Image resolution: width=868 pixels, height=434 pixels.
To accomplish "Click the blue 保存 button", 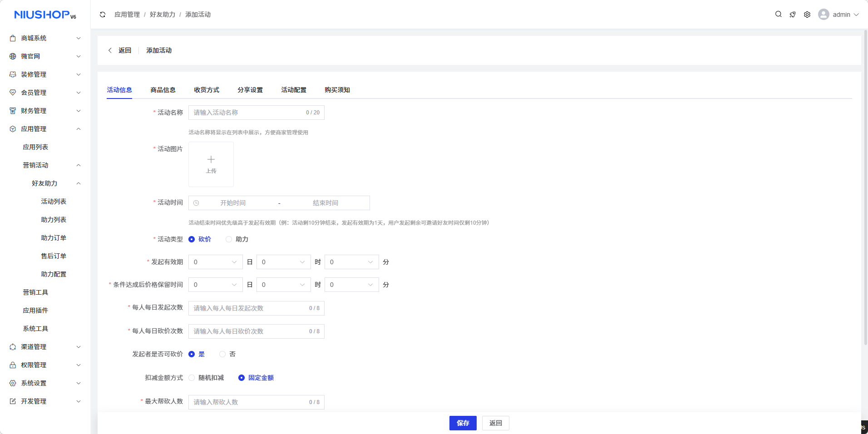I will point(463,423).
